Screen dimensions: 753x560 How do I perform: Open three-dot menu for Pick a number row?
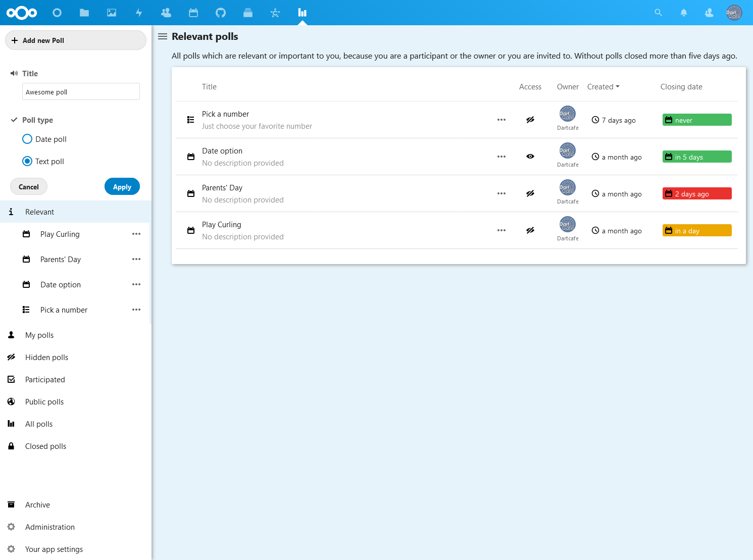click(x=501, y=120)
